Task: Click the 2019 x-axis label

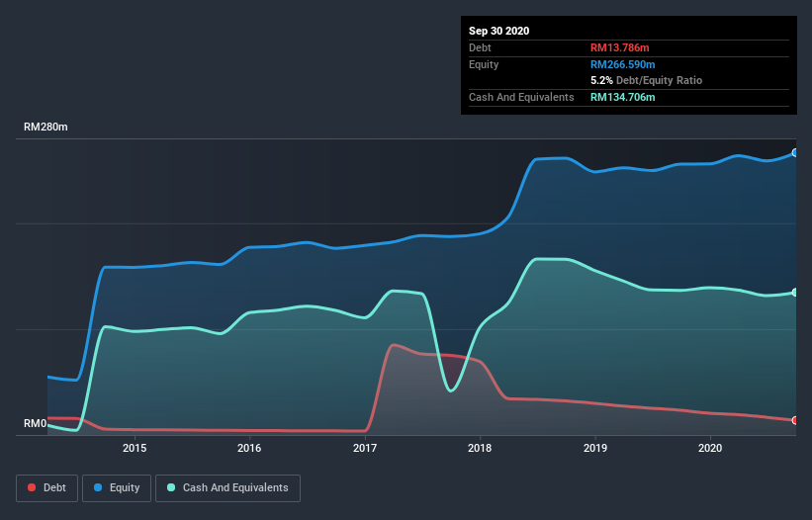Action: tap(595, 448)
